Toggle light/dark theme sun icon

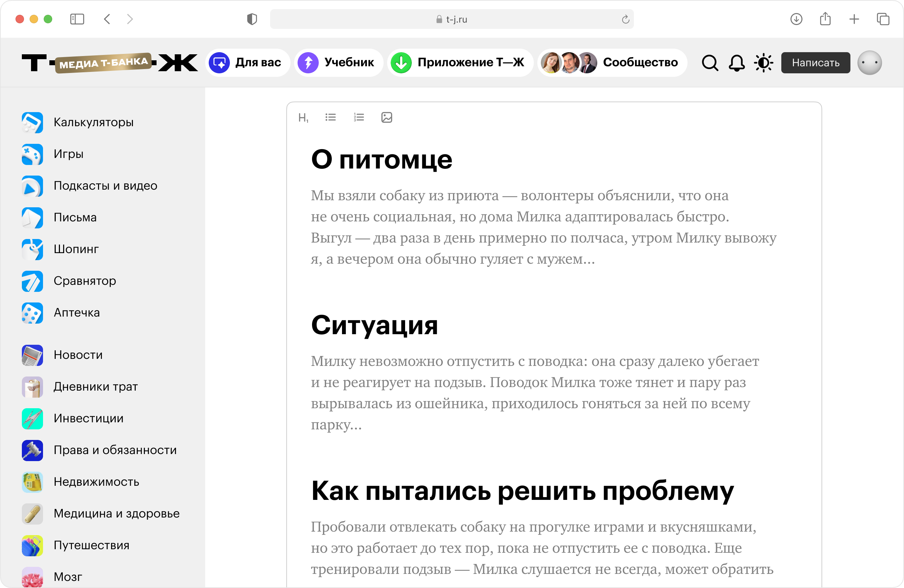pos(763,63)
